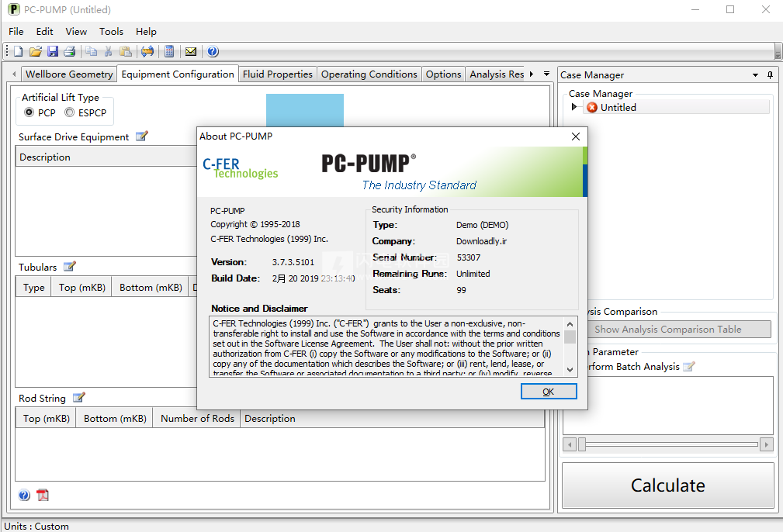Screen dimensions: 783x532
Task: Edit Surface Drive Equipment via pencil icon
Action: [x=142, y=136]
